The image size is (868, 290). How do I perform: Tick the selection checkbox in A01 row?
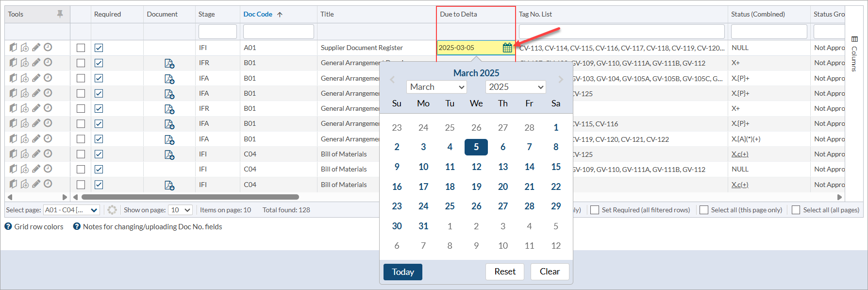pos(81,48)
